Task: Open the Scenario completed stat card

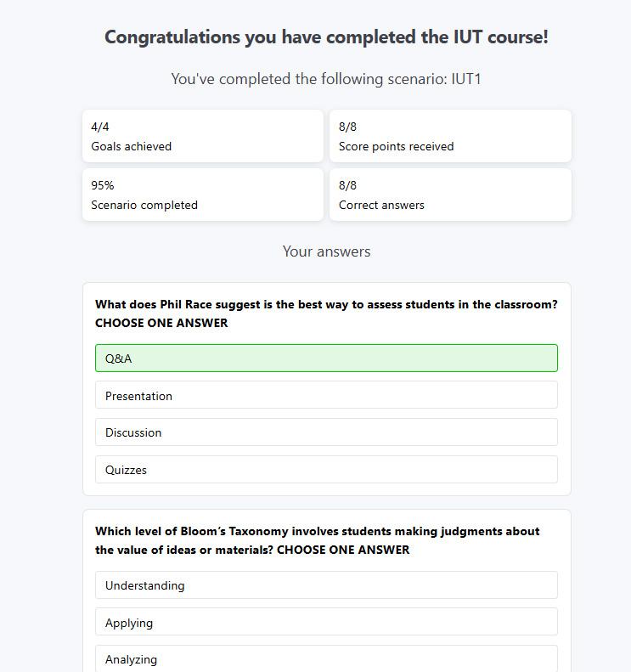Action: [202, 195]
